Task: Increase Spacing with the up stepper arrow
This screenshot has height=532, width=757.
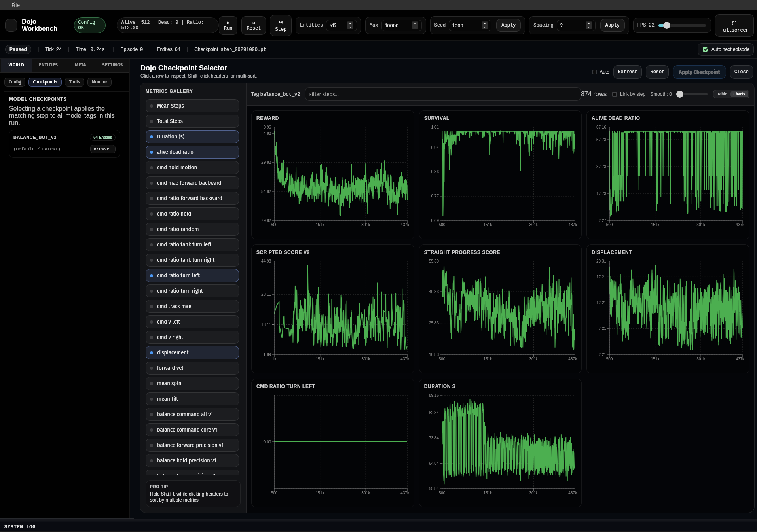Action: click(x=589, y=23)
